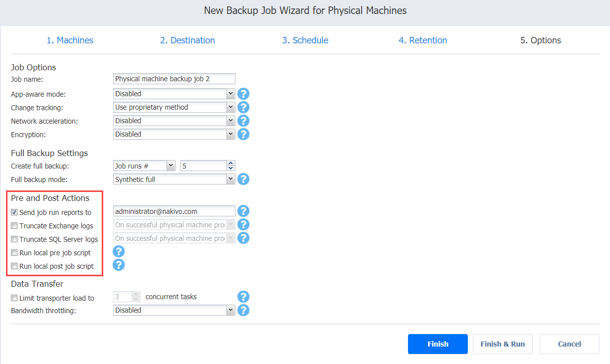This screenshot has height=364, width=610.
Task: Open the Full backup mode dropdown
Action: coord(174,179)
